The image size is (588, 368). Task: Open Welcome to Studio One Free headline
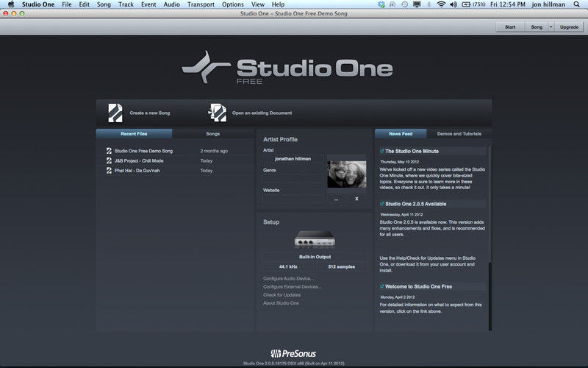418,286
